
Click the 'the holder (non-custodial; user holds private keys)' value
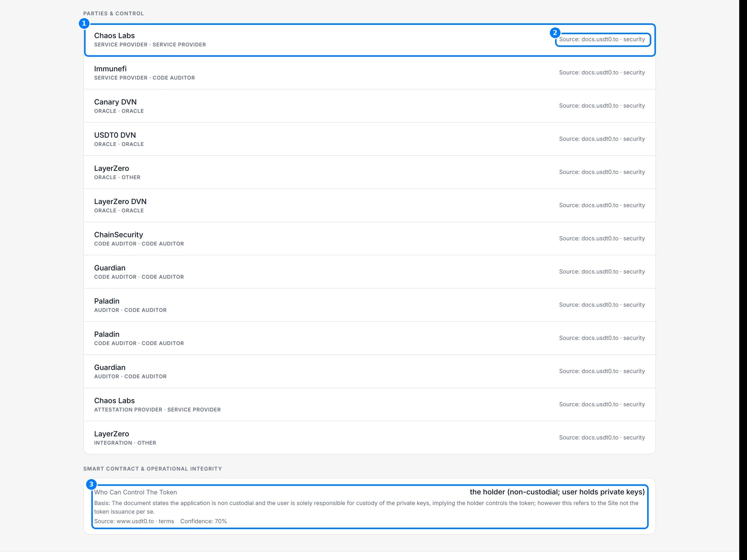click(x=557, y=492)
